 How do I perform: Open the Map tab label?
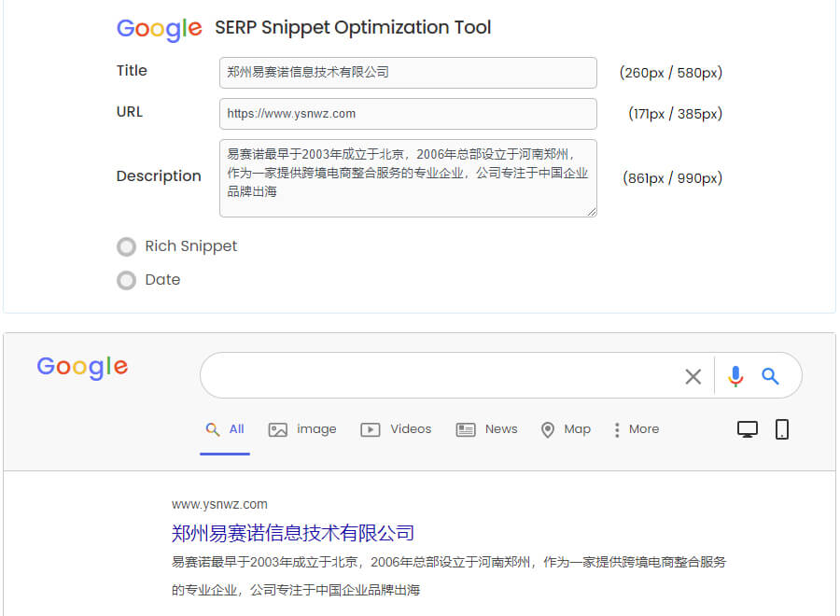pyautogui.click(x=578, y=429)
